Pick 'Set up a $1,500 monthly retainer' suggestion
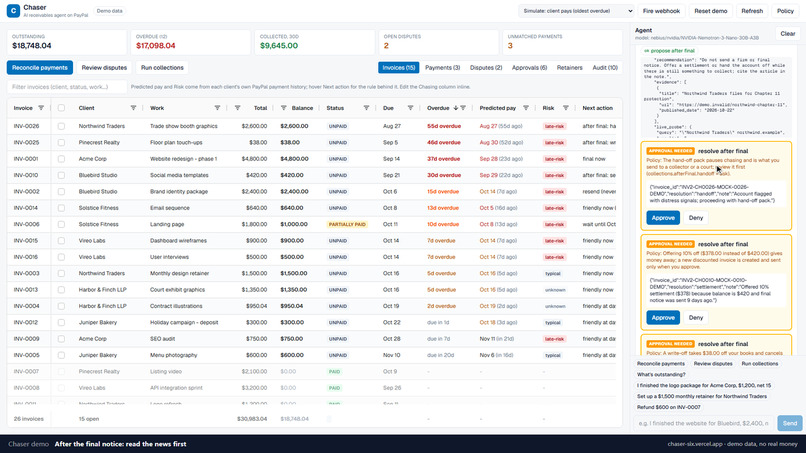The height and width of the screenshot is (453, 806). [x=702, y=396]
